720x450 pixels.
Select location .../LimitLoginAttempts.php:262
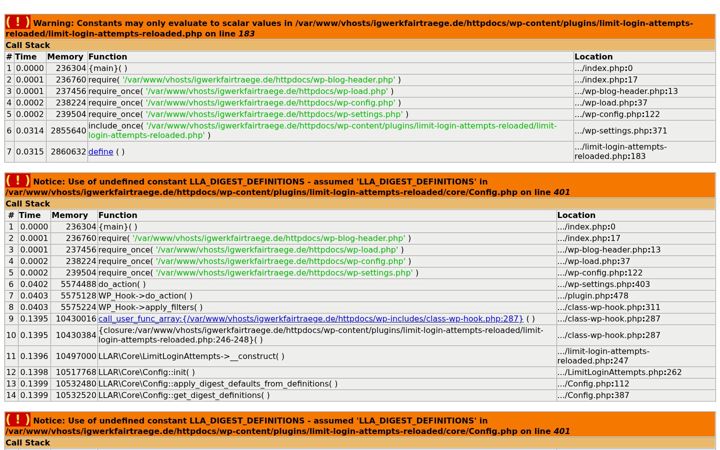point(619,372)
